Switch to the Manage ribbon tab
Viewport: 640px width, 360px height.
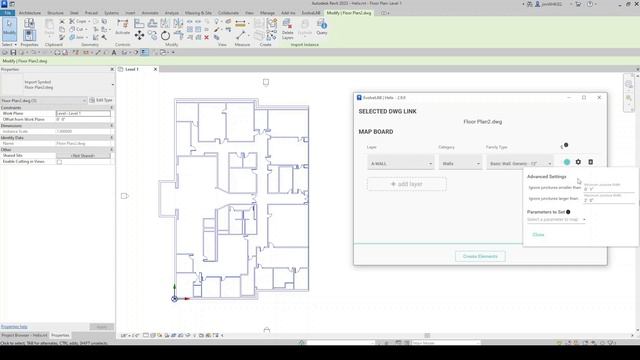click(x=267, y=13)
